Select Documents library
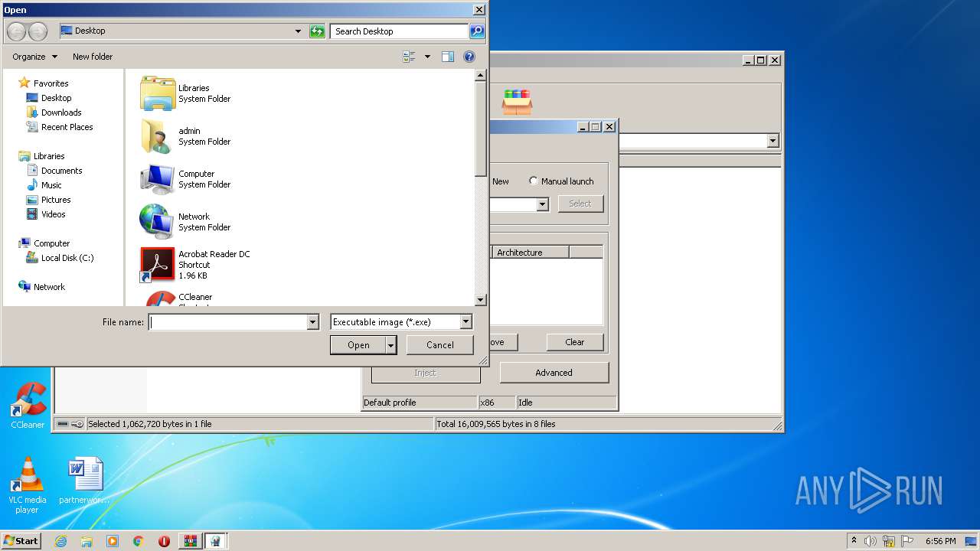Viewport: 980px width, 551px height. click(61, 171)
